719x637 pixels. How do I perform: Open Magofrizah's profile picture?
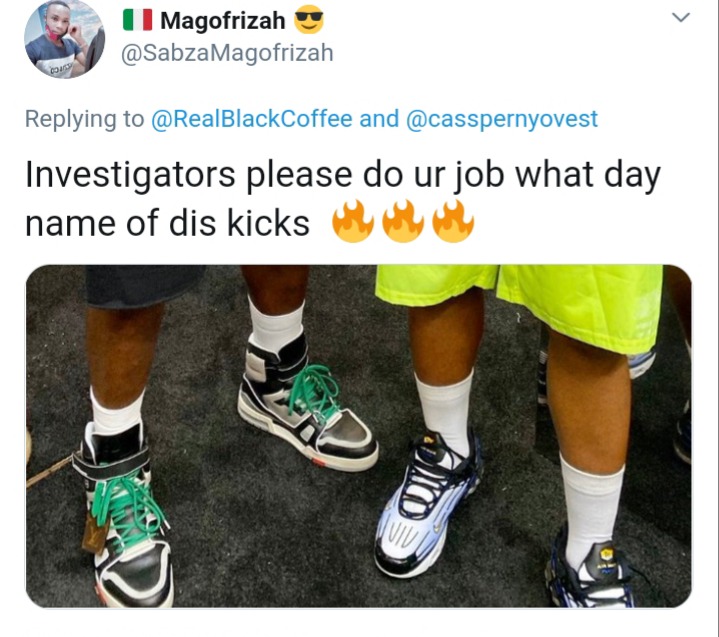pos(64,39)
